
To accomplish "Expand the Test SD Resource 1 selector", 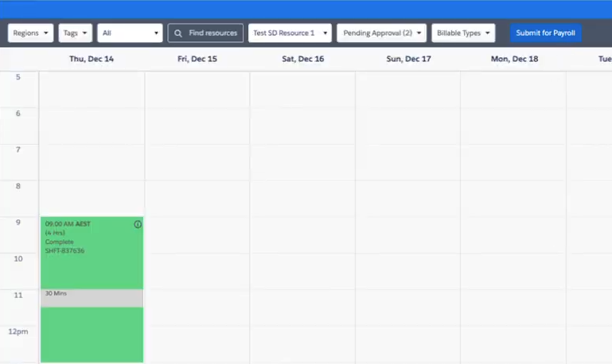I will click(289, 33).
